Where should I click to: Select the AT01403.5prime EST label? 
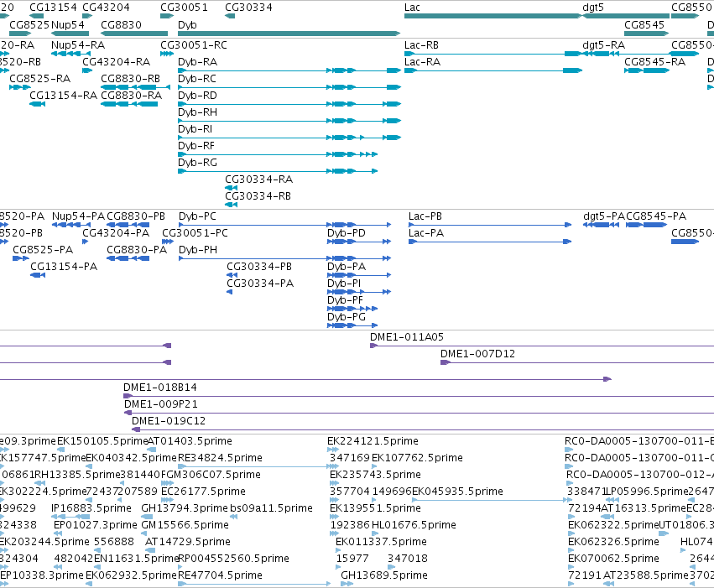[x=190, y=441]
